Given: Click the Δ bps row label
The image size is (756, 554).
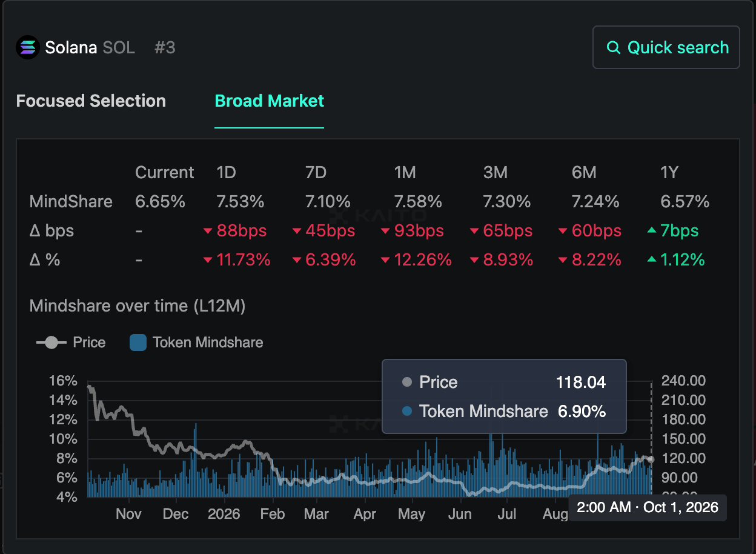Looking at the screenshot, I should coord(51,231).
